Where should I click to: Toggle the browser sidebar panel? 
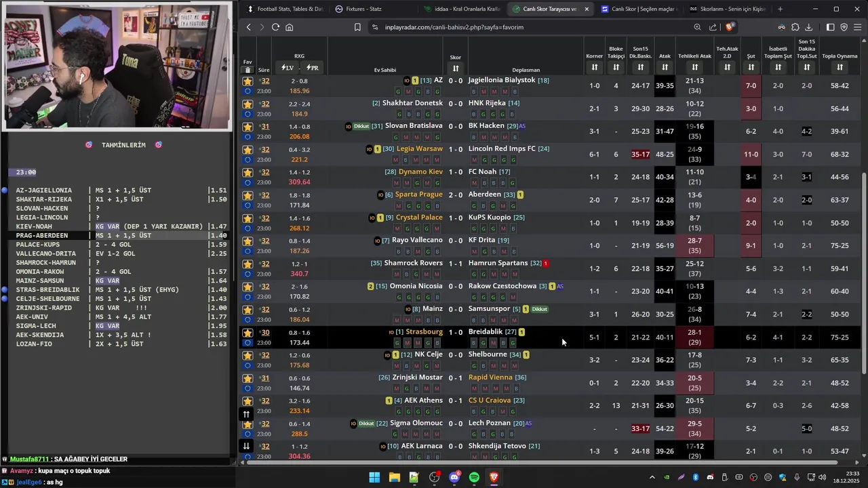(x=831, y=27)
